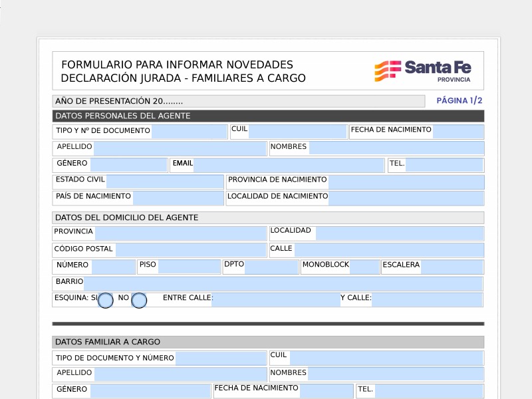Click the Tipo de Documento y Número field
This screenshot has height=399, width=532.
coord(220,359)
